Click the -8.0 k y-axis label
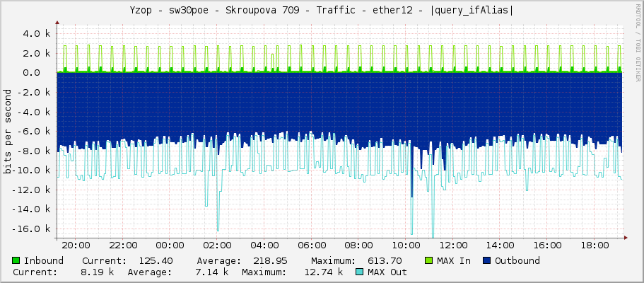This screenshot has width=644, height=283. coord(34,151)
